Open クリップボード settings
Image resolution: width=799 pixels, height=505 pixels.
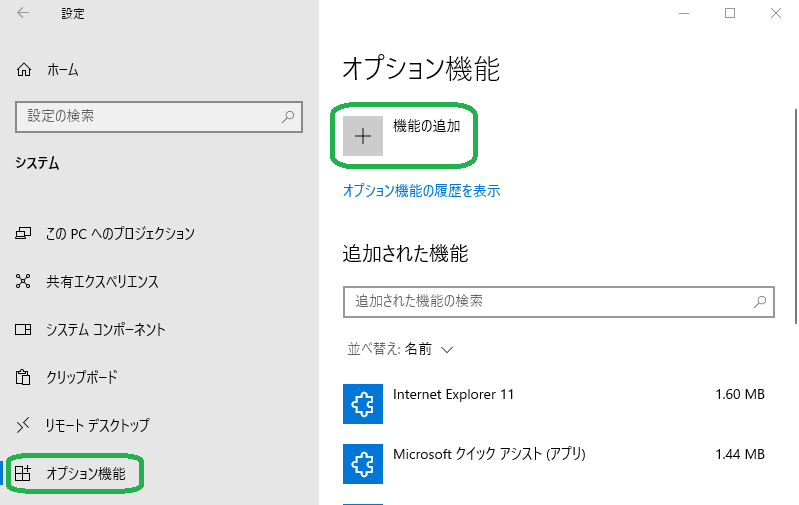(82, 378)
